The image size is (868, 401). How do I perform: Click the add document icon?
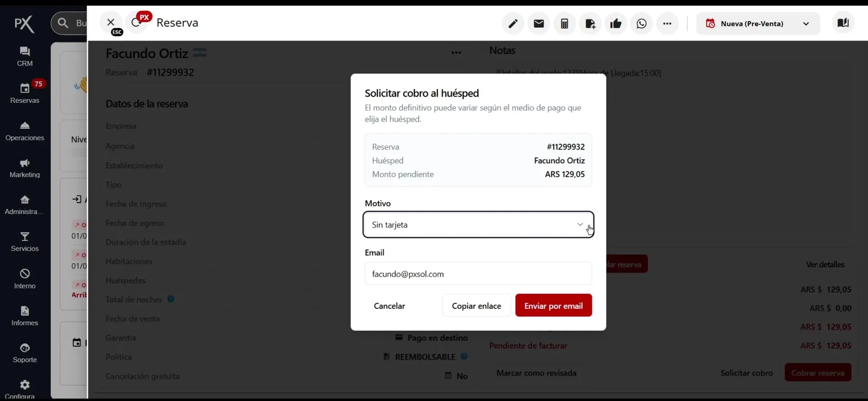coord(590,23)
